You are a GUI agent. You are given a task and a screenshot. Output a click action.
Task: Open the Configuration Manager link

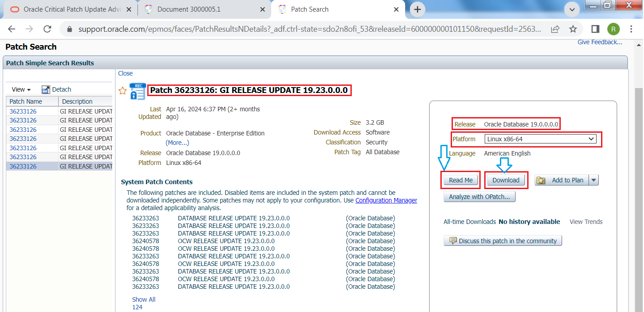click(x=386, y=200)
